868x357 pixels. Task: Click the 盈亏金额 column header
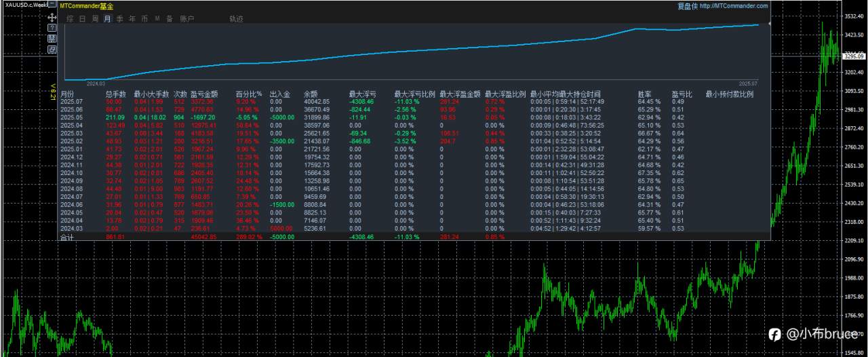(204, 94)
